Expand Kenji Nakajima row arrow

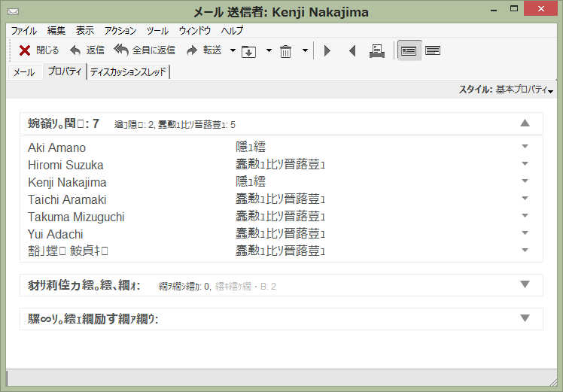[x=525, y=181]
